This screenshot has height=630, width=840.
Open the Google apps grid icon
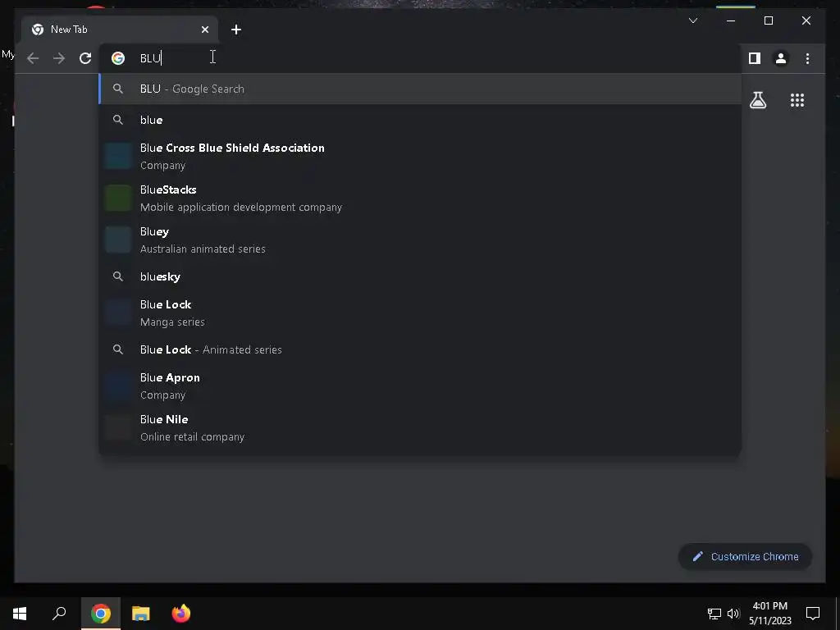(797, 100)
